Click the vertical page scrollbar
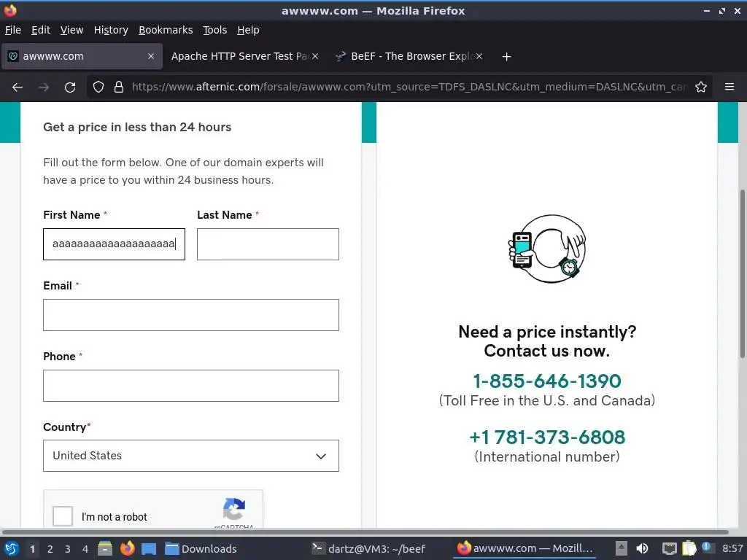This screenshot has height=560, width=747. [742, 274]
